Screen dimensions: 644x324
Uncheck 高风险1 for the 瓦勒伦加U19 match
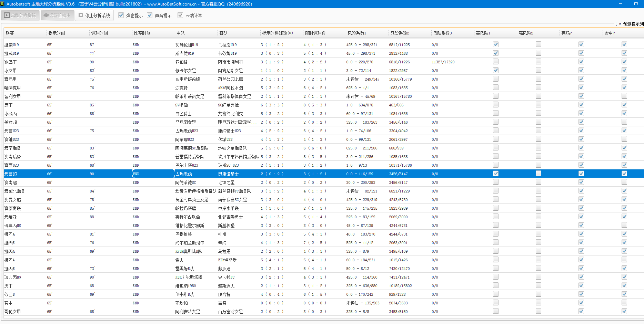click(x=496, y=44)
